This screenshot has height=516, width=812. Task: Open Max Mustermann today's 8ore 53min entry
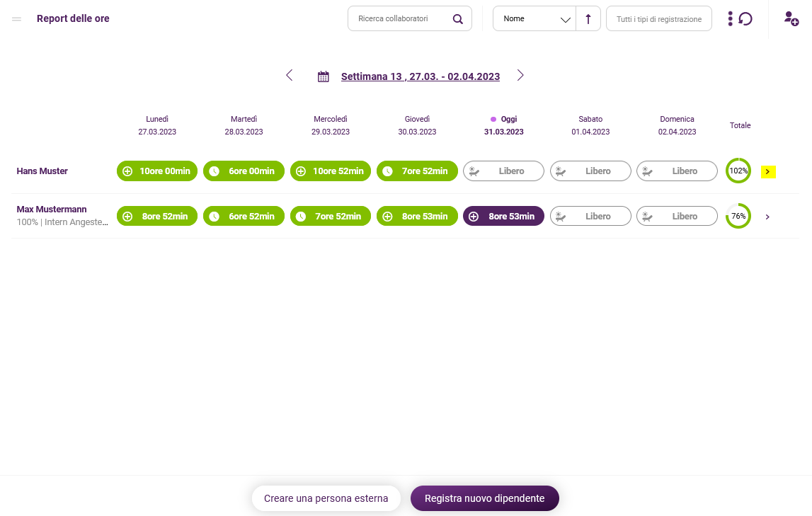(504, 217)
